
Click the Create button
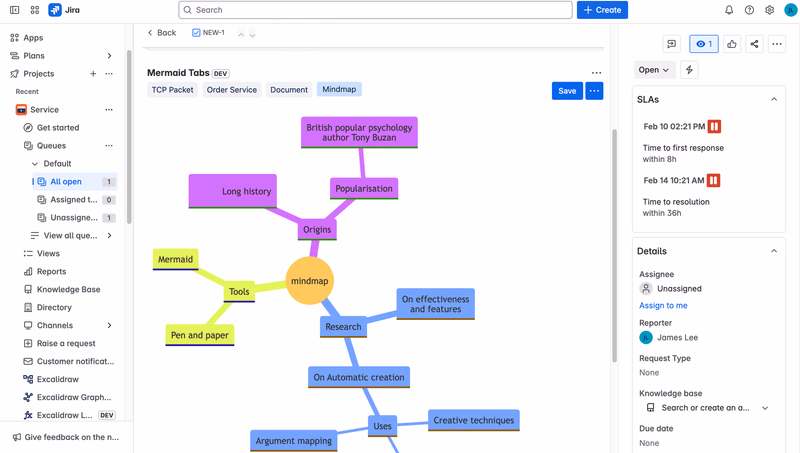[602, 10]
